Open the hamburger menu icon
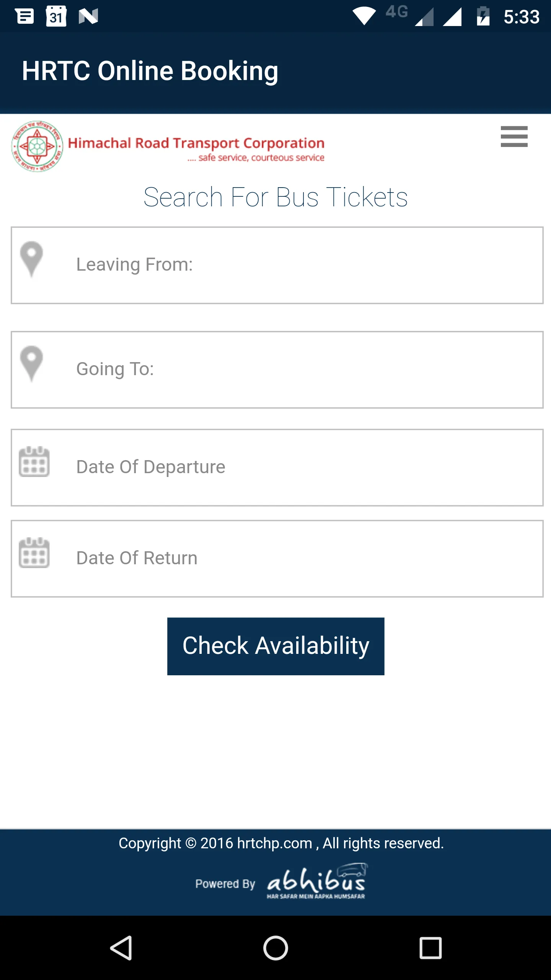The image size is (551, 980). pyautogui.click(x=514, y=136)
